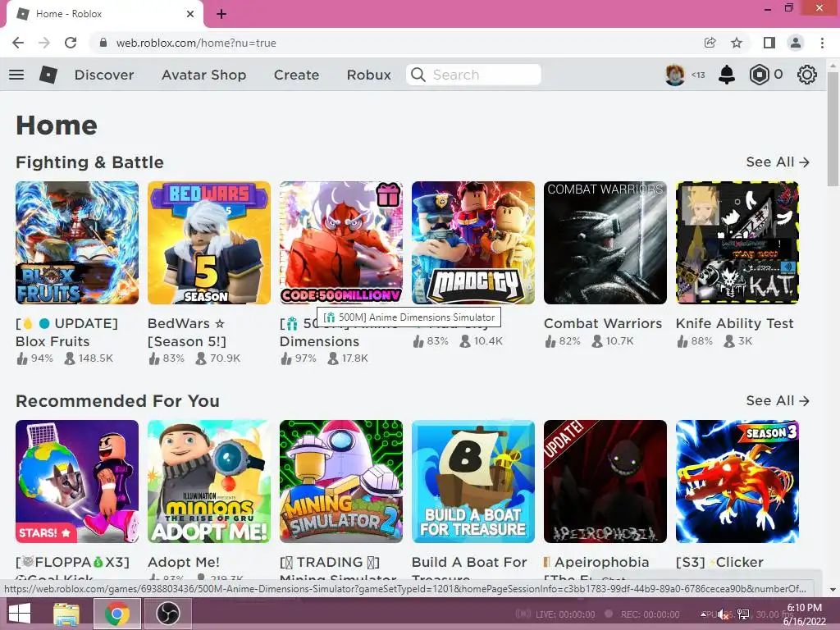The width and height of the screenshot is (840, 630).
Task: Open the Adopt Me! Minions thumbnail
Action: pyautogui.click(x=209, y=482)
